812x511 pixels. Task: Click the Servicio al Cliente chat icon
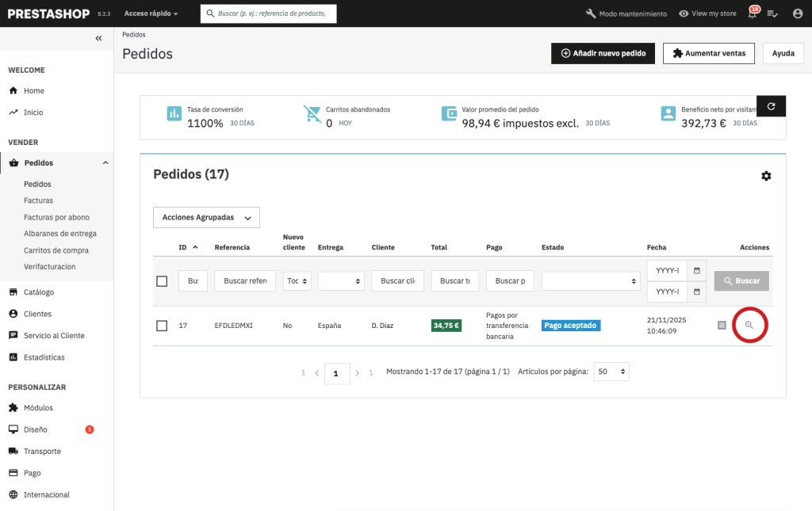(13, 336)
